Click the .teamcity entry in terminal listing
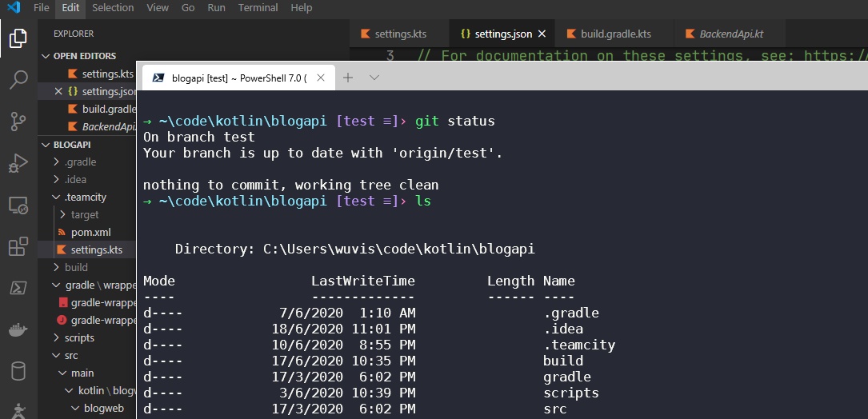Screen dimensions: 868x419 click(579, 345)
